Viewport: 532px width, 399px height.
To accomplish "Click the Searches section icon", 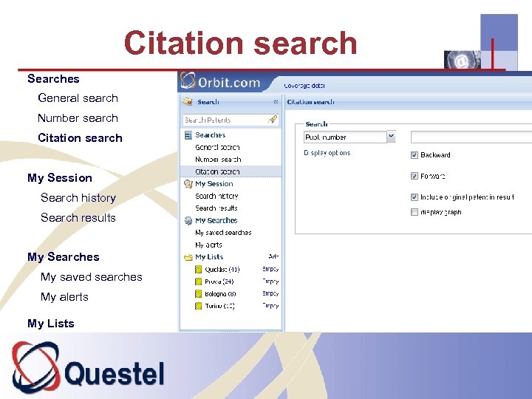I will [x=188, y=135].
